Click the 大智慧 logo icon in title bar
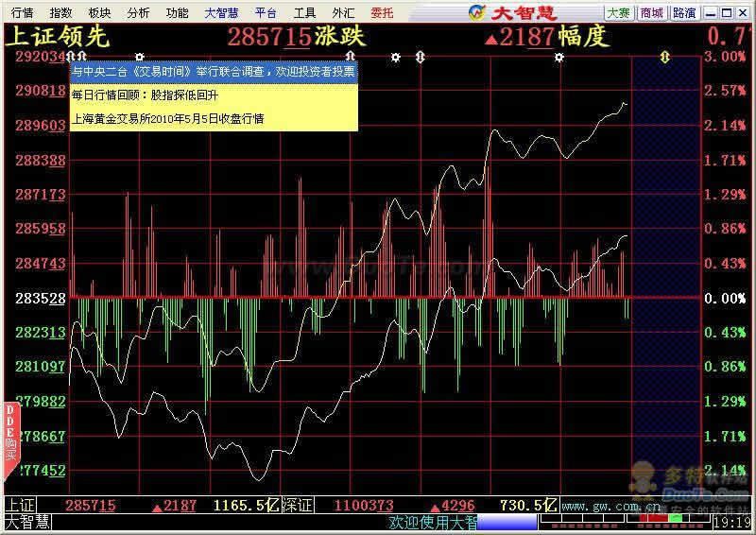The height and width of the screenshot is (535, 756). click(477, 12)
